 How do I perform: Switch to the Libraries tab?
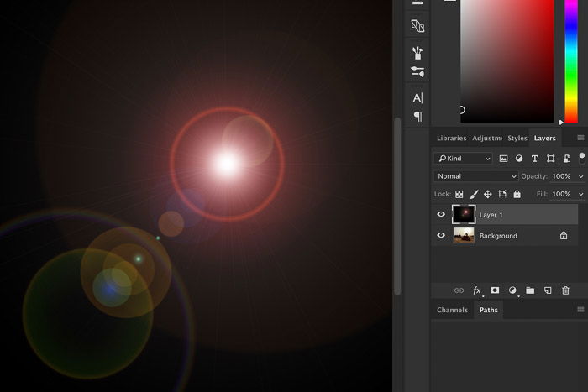click(x=452, y=138)
